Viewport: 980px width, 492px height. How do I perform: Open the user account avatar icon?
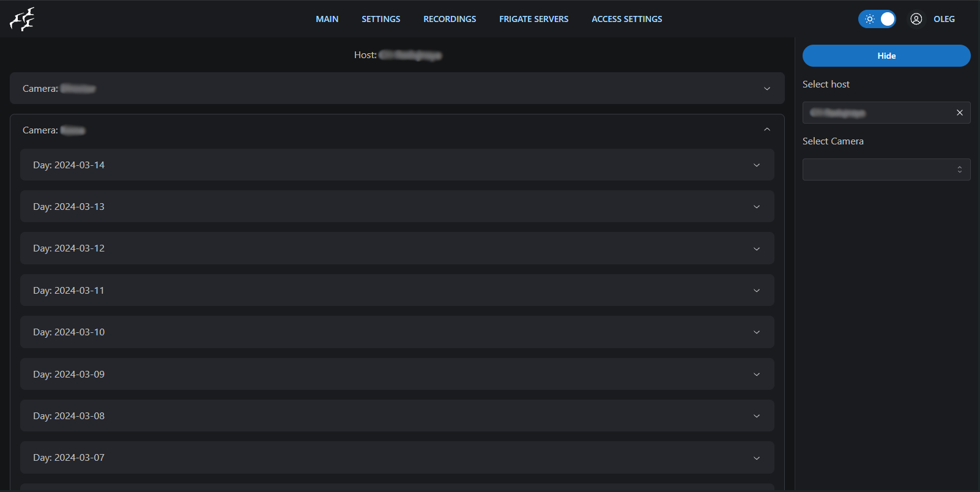(916, 19)
